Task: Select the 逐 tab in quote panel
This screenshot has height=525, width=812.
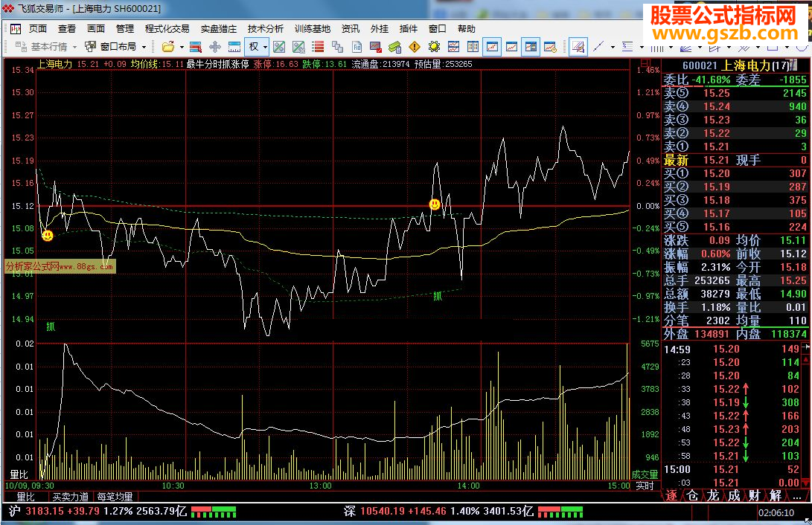Action: 671,495
